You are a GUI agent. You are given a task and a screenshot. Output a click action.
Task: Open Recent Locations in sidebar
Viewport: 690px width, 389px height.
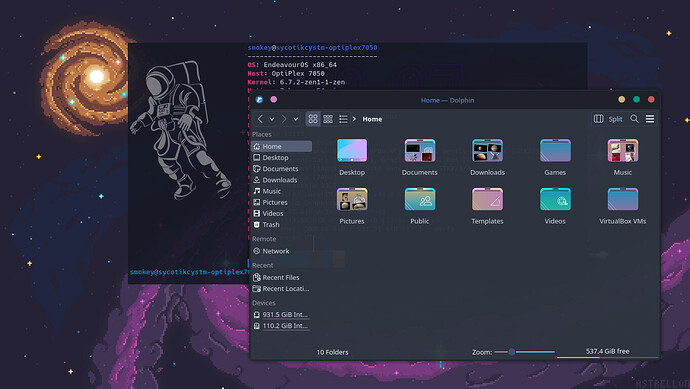281,289
